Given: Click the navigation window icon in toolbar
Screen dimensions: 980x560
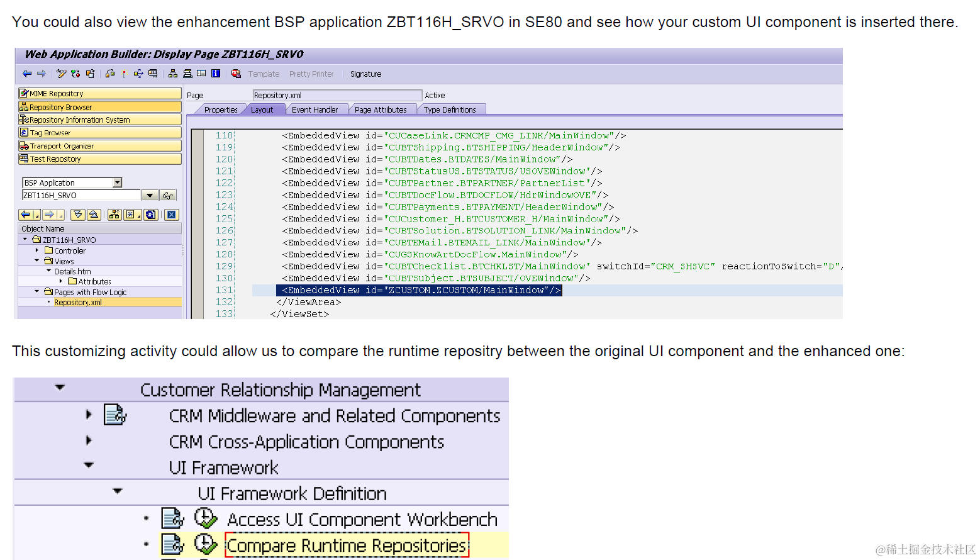Looking at the screenshot, I should pyautogui.click(x=187, y=74).
